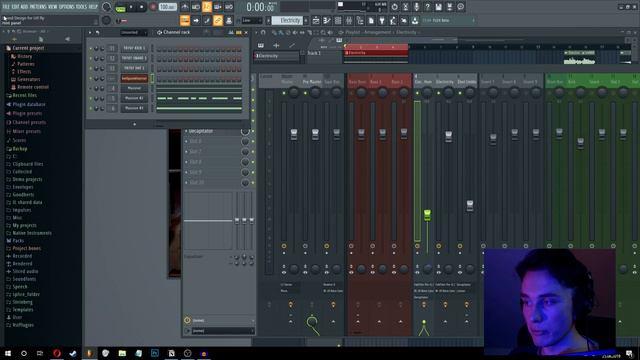The image size is (640, 360).
Task: Adjust the Pre Master track volume fader
Action: 315,134
